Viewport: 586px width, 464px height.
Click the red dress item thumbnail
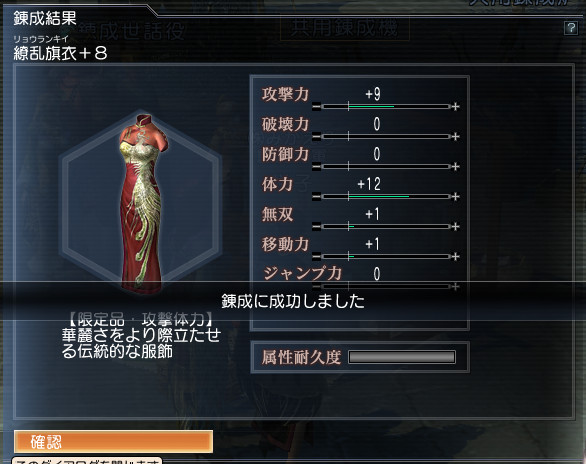(x=142, y=204)
